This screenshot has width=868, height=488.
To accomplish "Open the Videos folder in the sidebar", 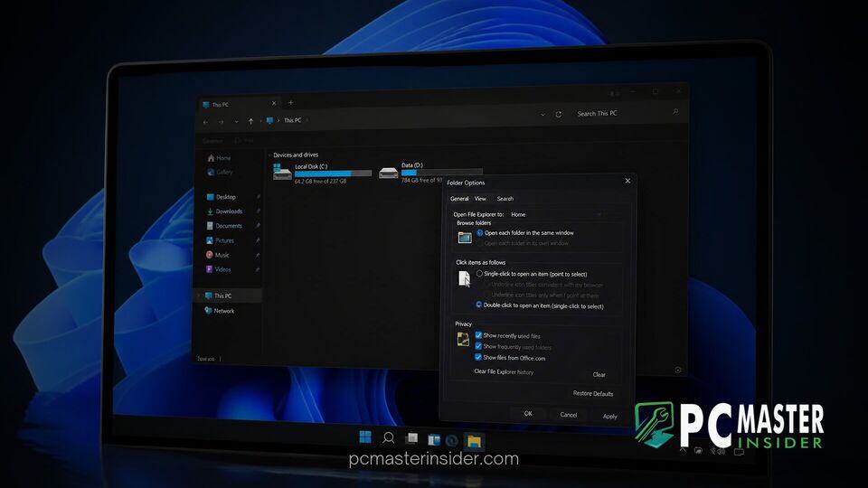I will (218, 269).
